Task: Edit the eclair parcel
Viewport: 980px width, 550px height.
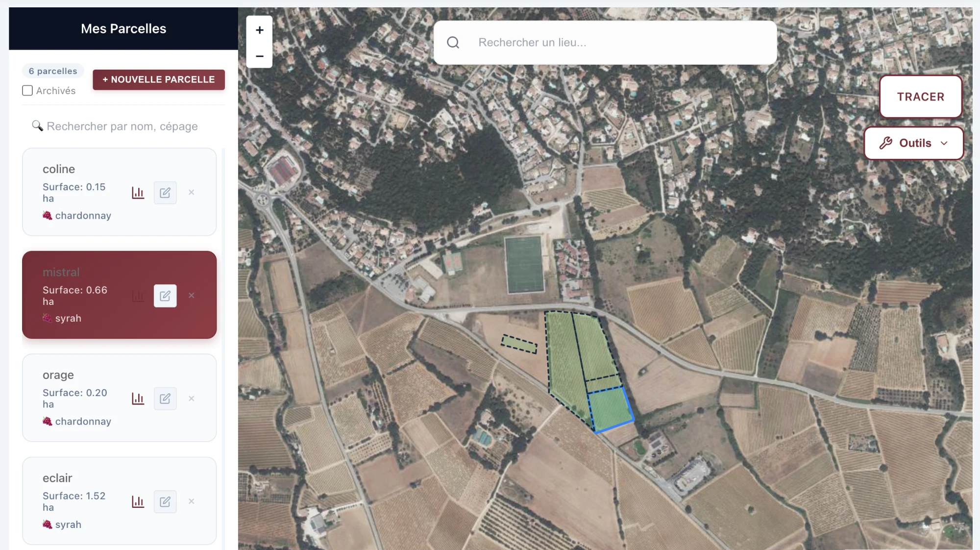Action: [165, 501]
